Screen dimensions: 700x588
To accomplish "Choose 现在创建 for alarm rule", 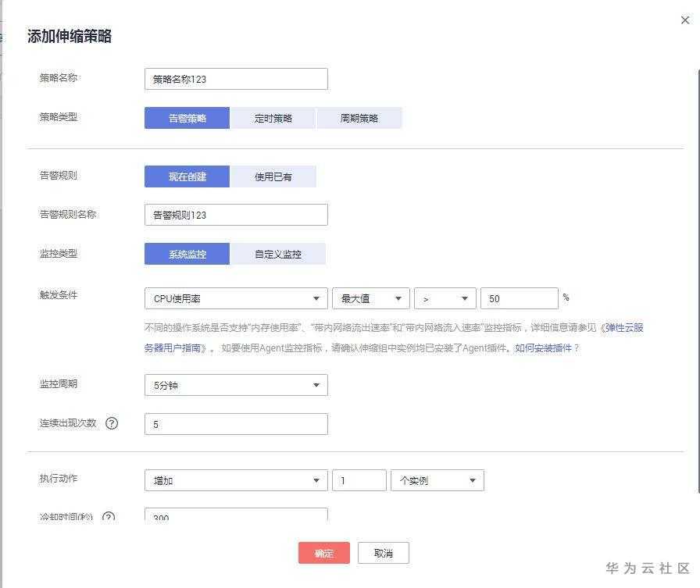I will [x=187, y=176].
